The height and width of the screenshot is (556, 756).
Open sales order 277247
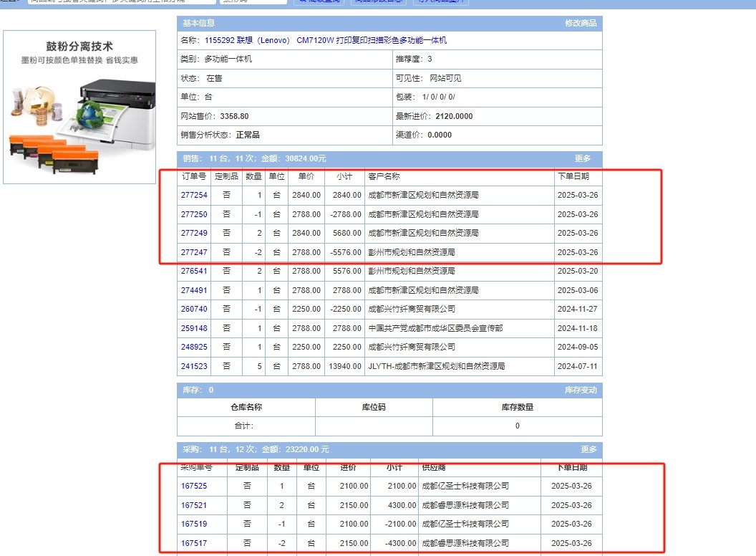pos(194,252)
